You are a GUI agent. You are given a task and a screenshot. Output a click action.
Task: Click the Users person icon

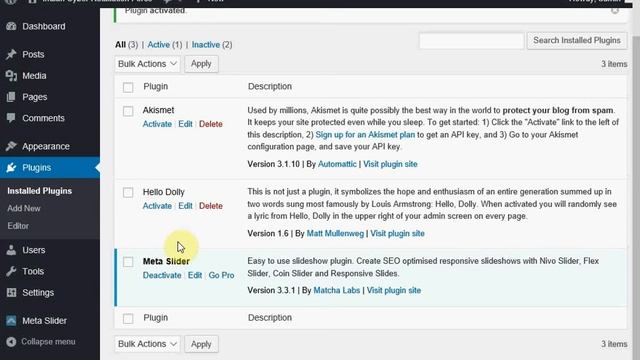tap(11, 250)
